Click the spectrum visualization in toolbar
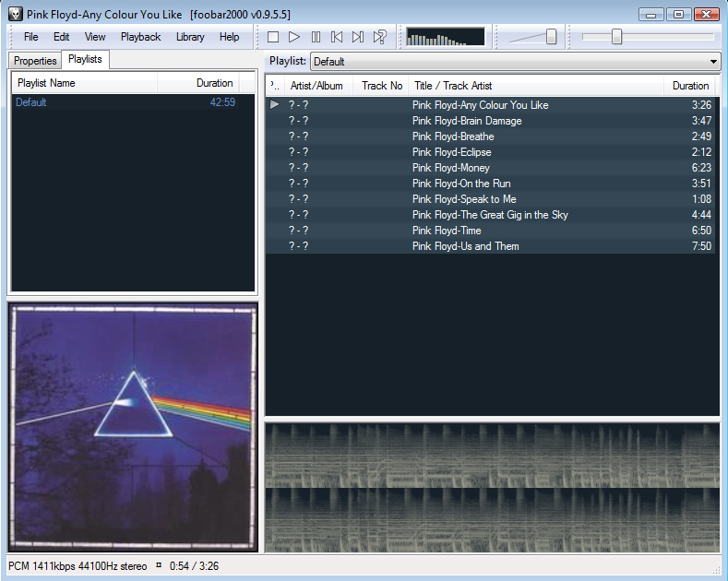The width and height of the screenshot is (728, 581). tap(445, 37)
